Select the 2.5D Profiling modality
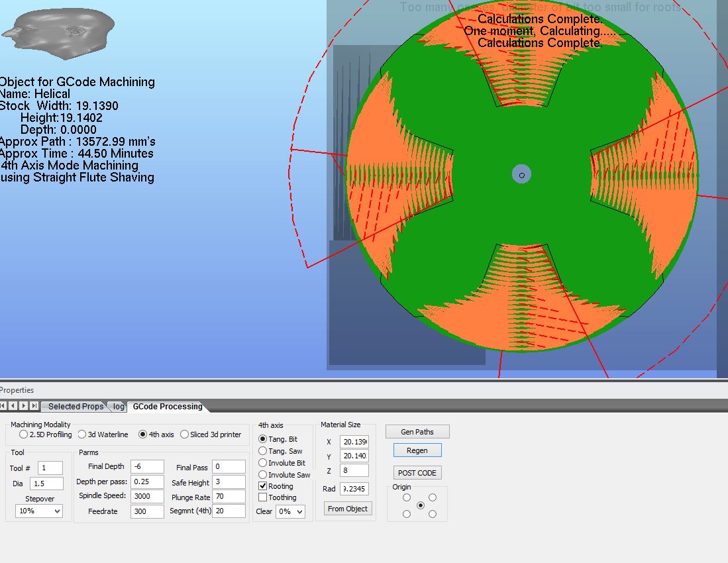Viewport: 728px width, 563px height. 24,435
